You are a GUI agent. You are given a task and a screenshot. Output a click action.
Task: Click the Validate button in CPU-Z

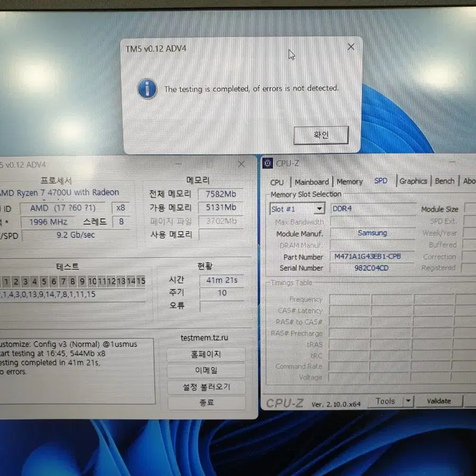(438, 401)
